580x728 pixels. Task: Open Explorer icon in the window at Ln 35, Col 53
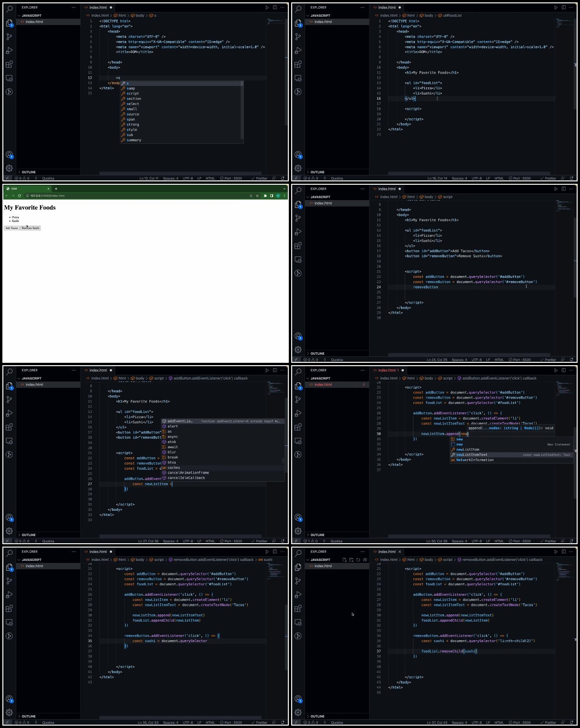(9, 567)
